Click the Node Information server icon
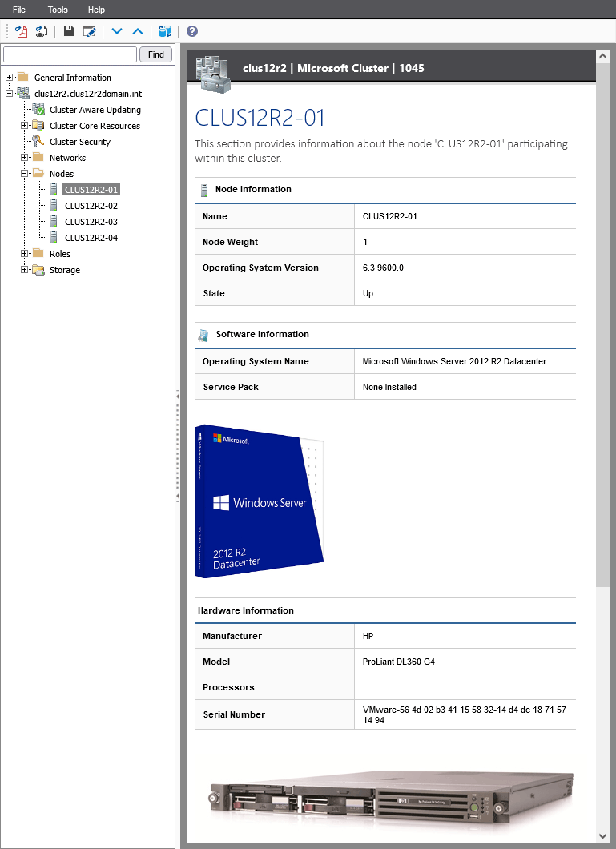 [x=204, y=190]
